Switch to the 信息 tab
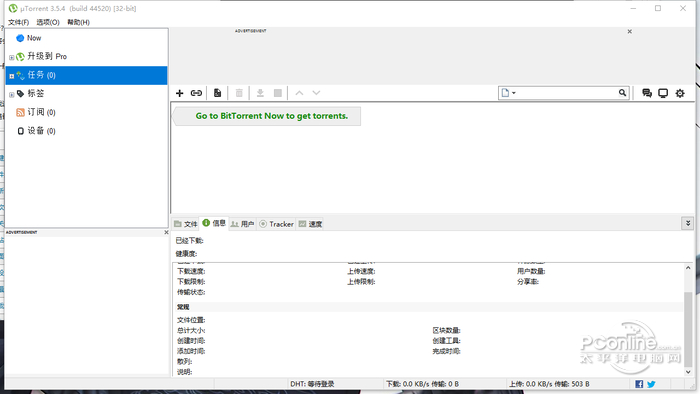This screenshot has width=700, height=394. pos(214,223)
